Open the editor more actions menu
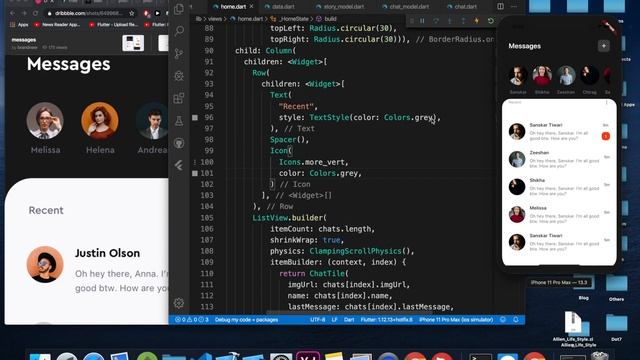The height and width of the screenshot is (360, 640). click(514, 6)
